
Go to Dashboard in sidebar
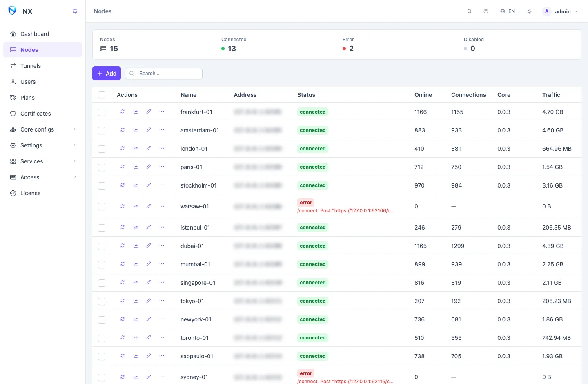click(42, 34)
